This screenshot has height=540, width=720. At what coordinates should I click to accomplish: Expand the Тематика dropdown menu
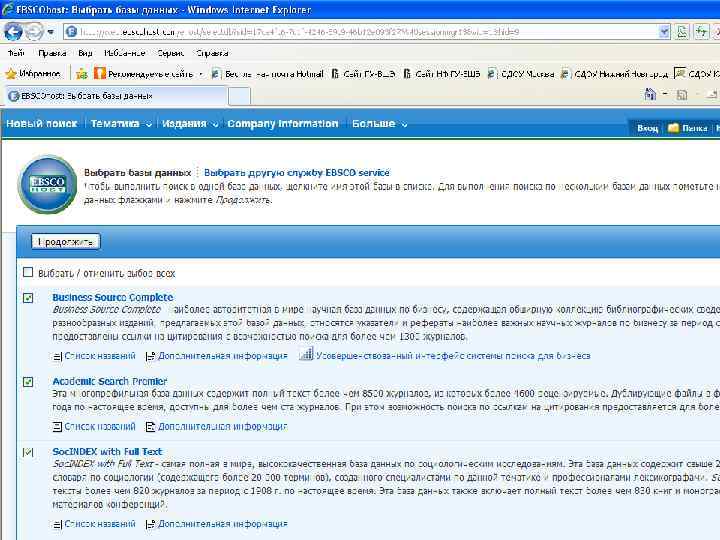(x=120, y=124)
